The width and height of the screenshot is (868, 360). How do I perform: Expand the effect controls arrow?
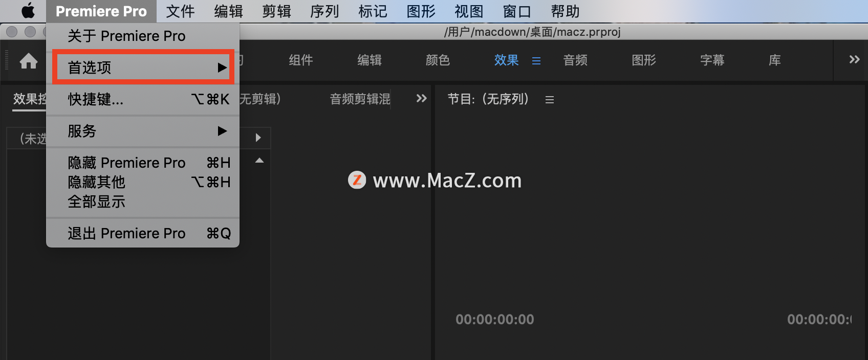(x=258, y=138)
